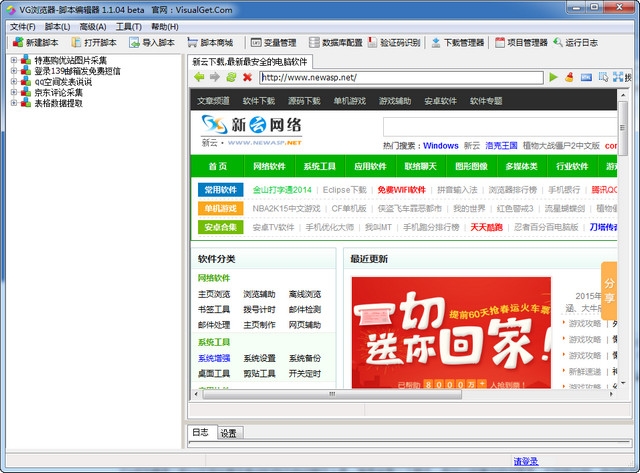Select the 表格数据提取 script item

coord(58,103)
